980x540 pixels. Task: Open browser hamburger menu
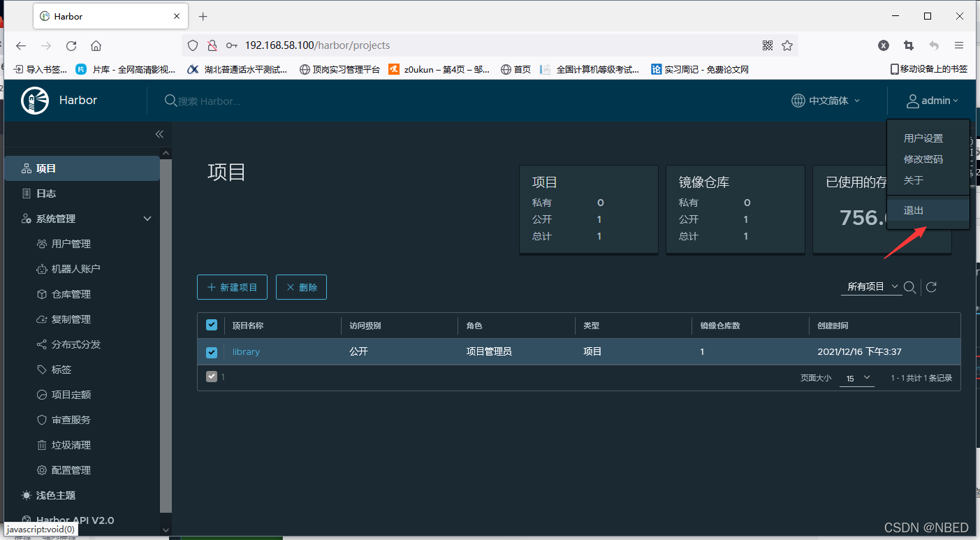coord(959,45)
